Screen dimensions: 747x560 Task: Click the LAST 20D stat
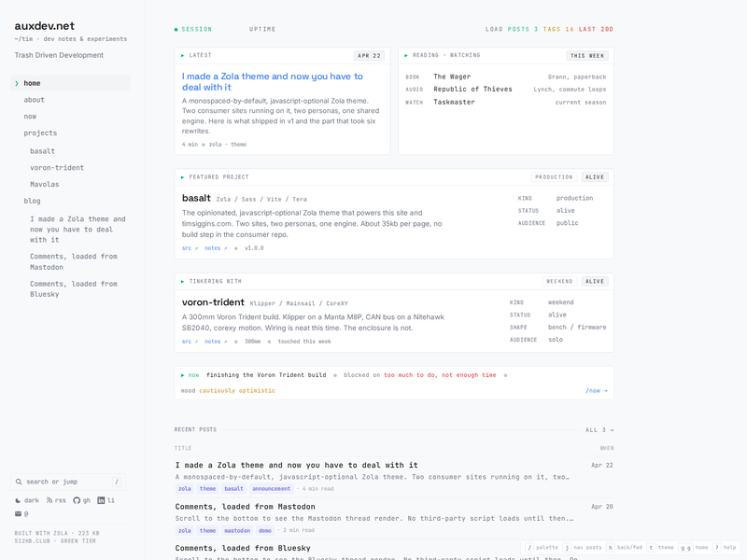coord(596,30)
